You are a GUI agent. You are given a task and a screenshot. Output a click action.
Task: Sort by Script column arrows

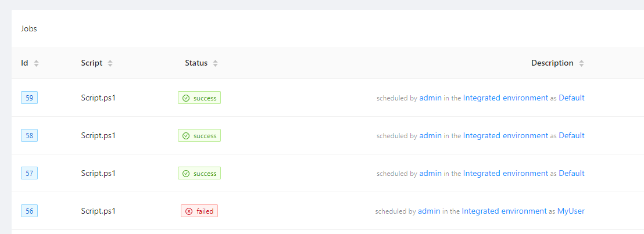coord(110,63)
